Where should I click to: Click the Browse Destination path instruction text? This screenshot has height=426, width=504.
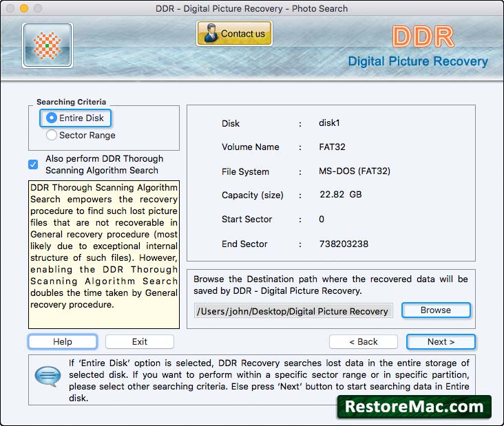click(330, 285)
